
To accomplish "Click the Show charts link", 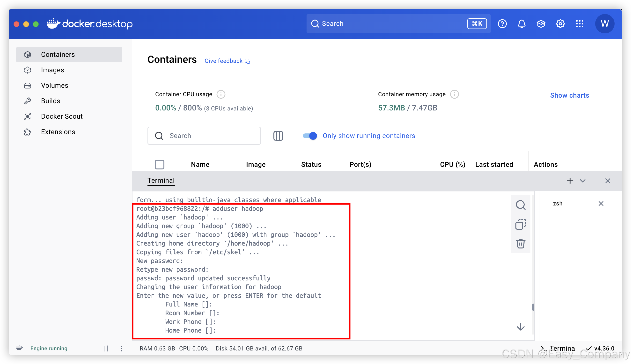I will (569, 95).
